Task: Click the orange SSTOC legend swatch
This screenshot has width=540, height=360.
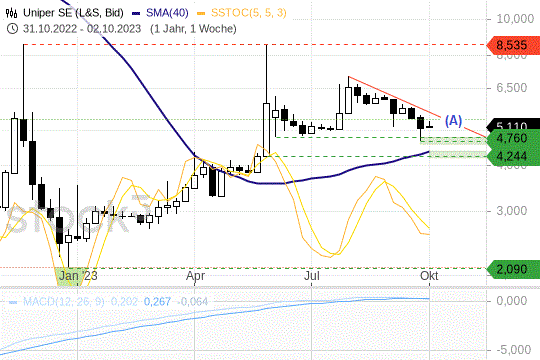Action: pos(201,14)
